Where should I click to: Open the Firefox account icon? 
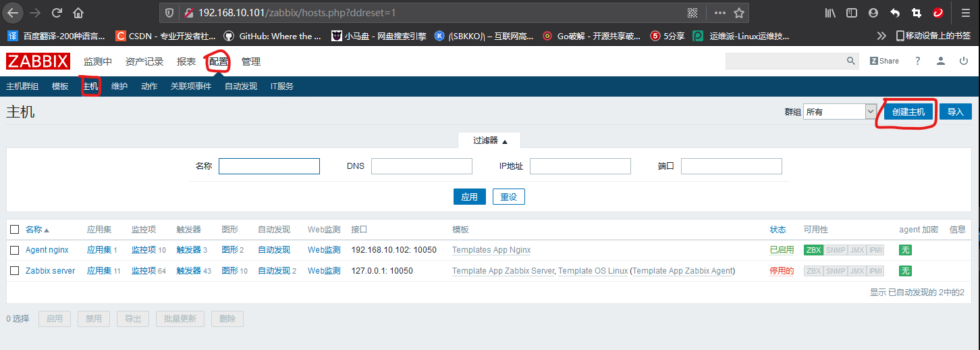pyautogui.click(x=873, y=13)
